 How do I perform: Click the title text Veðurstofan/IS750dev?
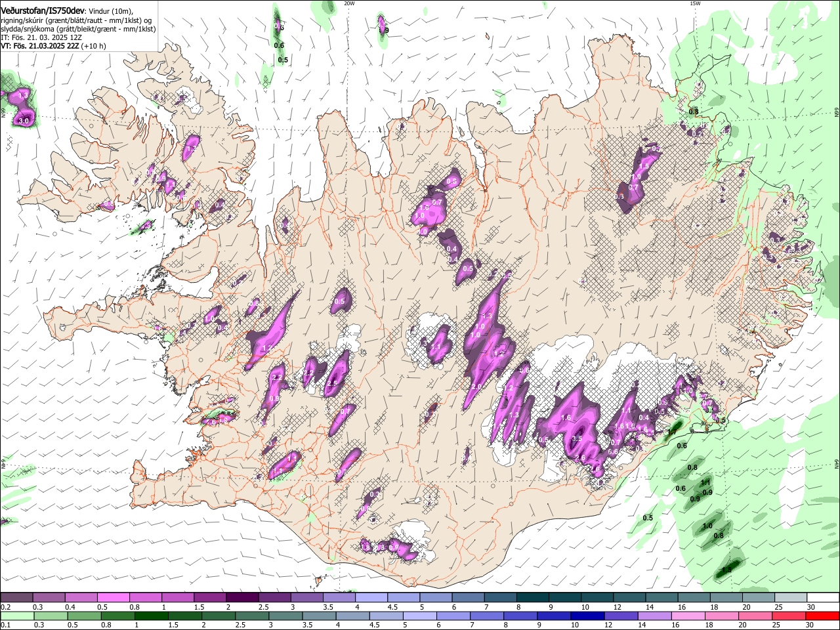[43, 11]
